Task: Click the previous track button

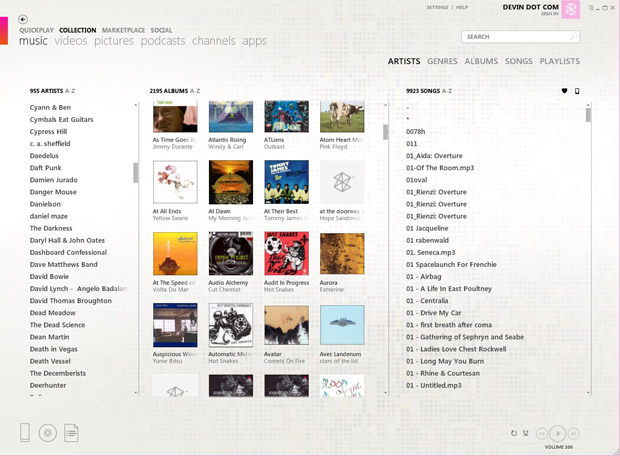Action: coord(542,434)
